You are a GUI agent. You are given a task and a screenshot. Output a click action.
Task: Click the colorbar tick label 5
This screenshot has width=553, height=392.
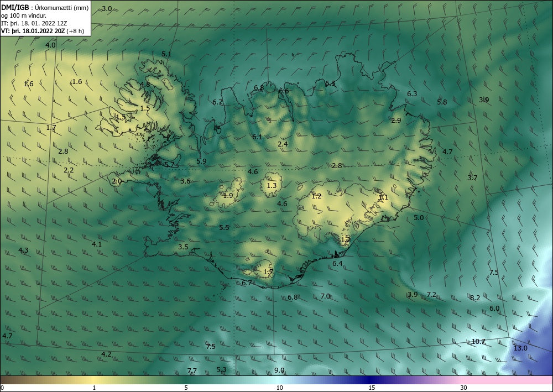(x=186, y=388)
